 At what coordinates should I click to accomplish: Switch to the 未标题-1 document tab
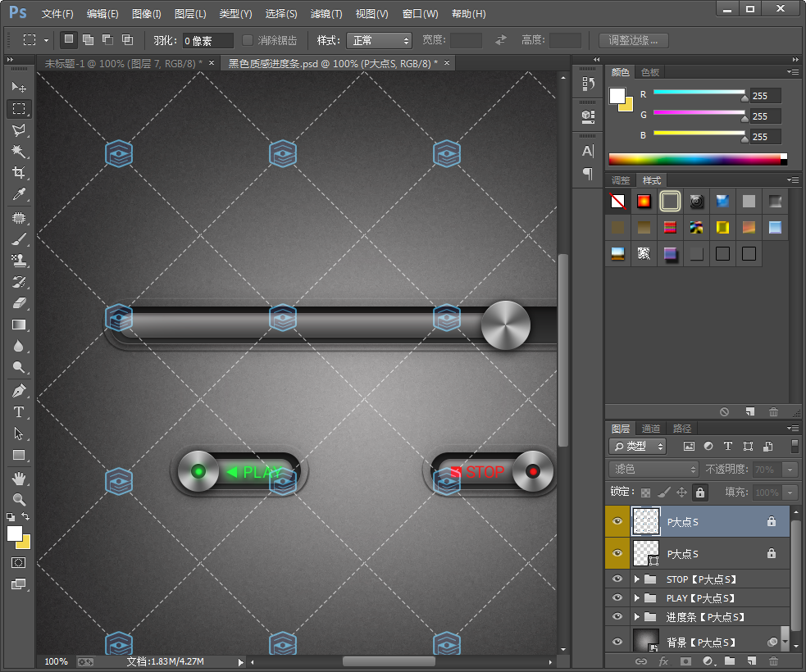pyautogui.click(x=121, y=63)
